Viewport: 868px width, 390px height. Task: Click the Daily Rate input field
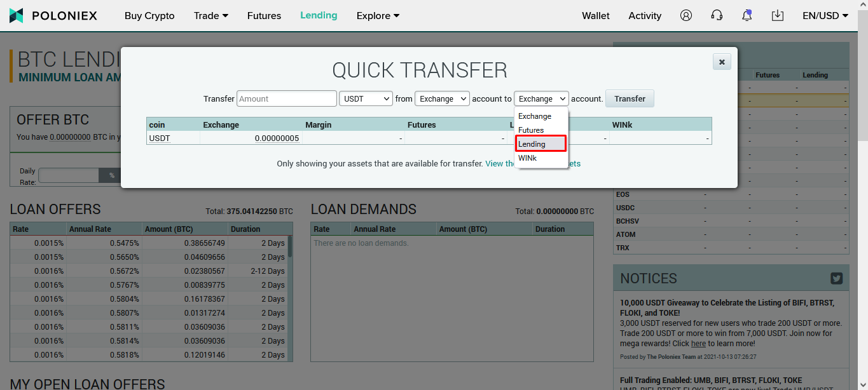(x=69, y=175)
